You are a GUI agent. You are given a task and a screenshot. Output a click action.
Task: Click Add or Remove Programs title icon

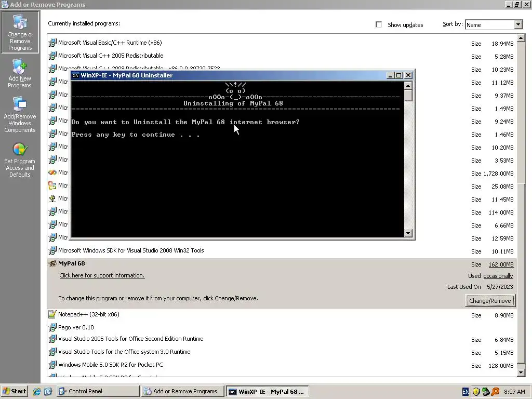click(5, 4)
